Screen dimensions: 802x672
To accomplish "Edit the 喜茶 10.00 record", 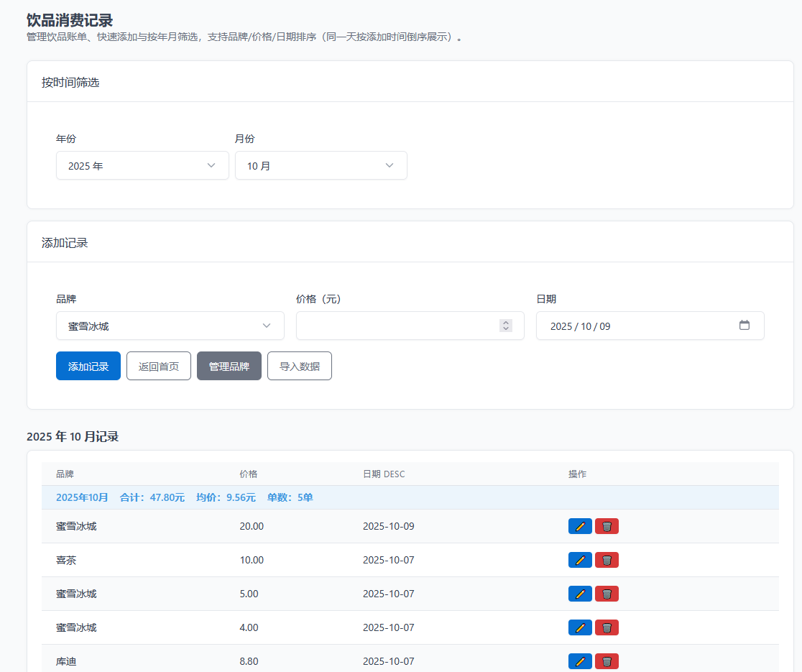I will (x=580, y=560).
